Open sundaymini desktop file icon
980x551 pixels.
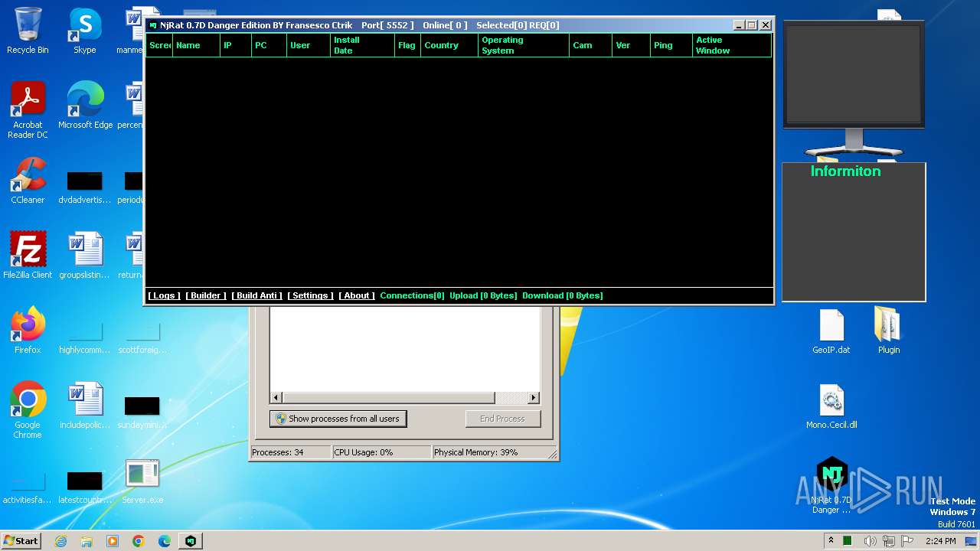coord(142,413)
